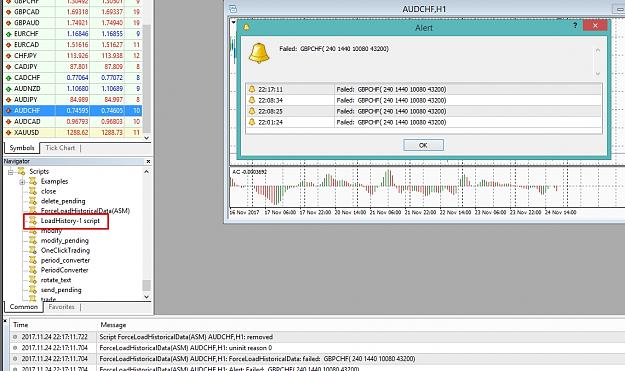Select the AUDJPY symbol row
Viewport: 625px width, 371px height.
click(x=73, y=100)
